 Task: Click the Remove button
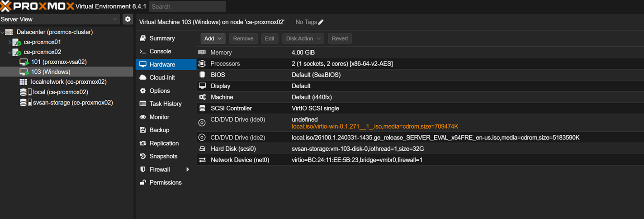click(243, 38)
